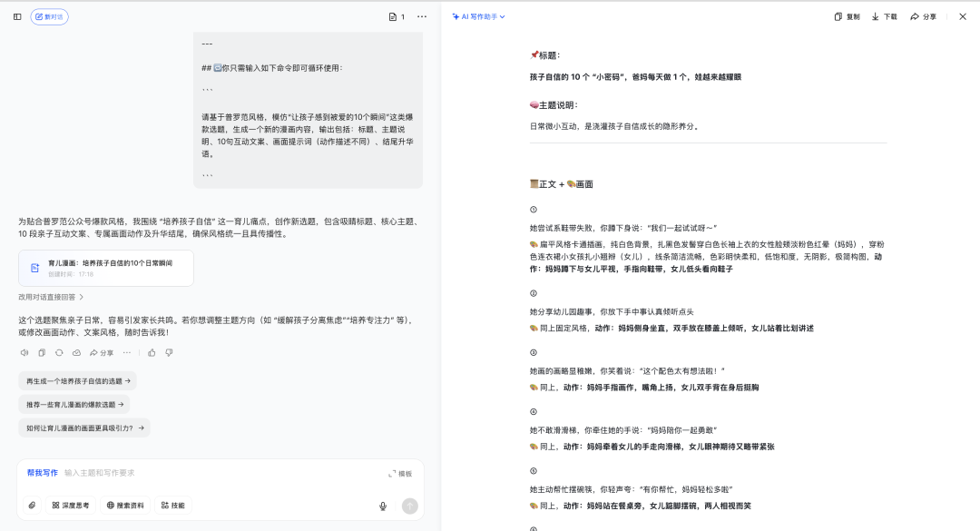Open the 模板 template panel
Image resolution: width=980 pixels, height=531 pixels.
pos(400,473)
